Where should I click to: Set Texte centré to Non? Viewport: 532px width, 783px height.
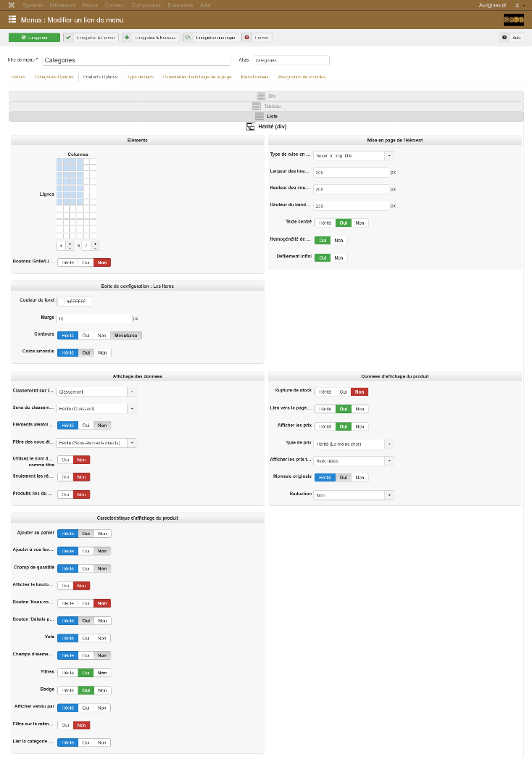(360, 223)
